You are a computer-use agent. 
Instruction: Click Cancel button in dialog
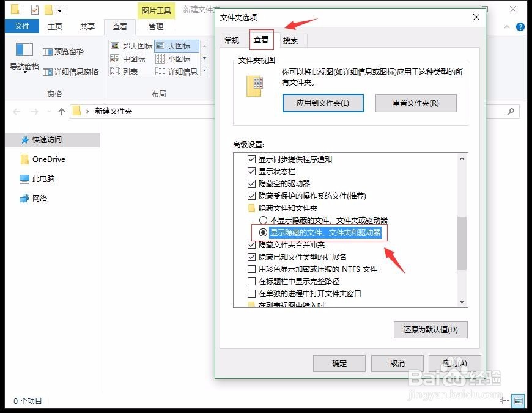point(397,364)
